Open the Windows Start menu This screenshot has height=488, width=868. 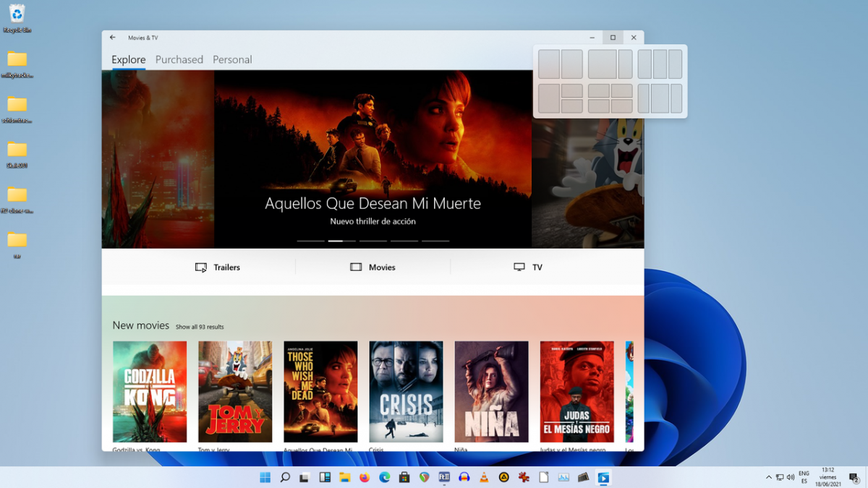point(265,477)
